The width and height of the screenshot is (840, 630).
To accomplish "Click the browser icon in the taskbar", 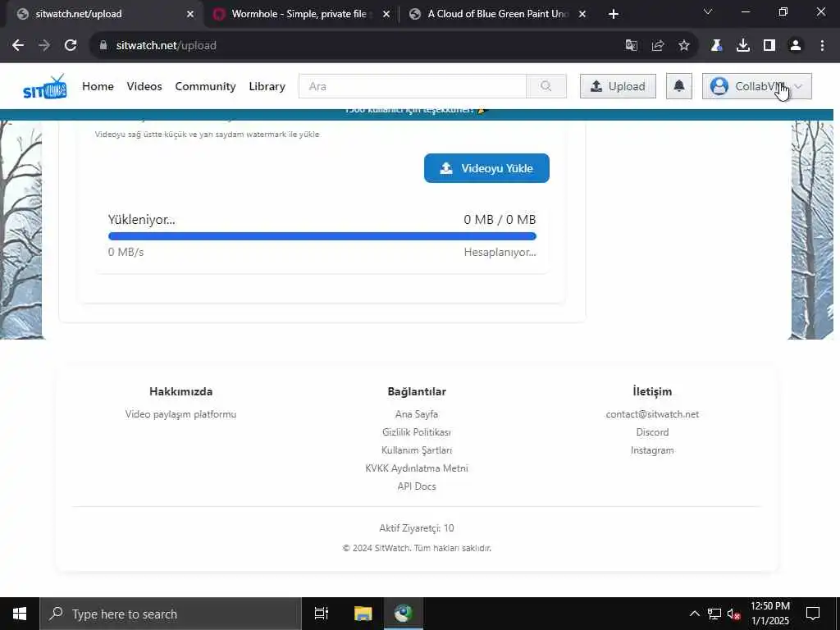I will click(404, 614).
